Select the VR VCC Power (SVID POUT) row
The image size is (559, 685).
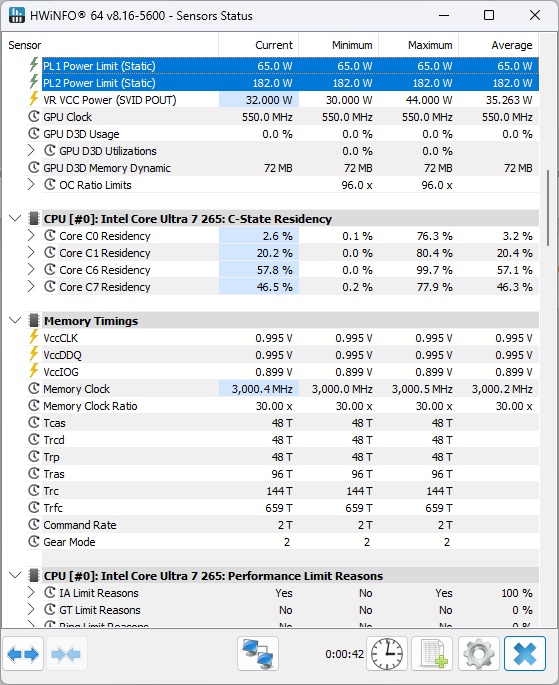(x=283, y=100)
